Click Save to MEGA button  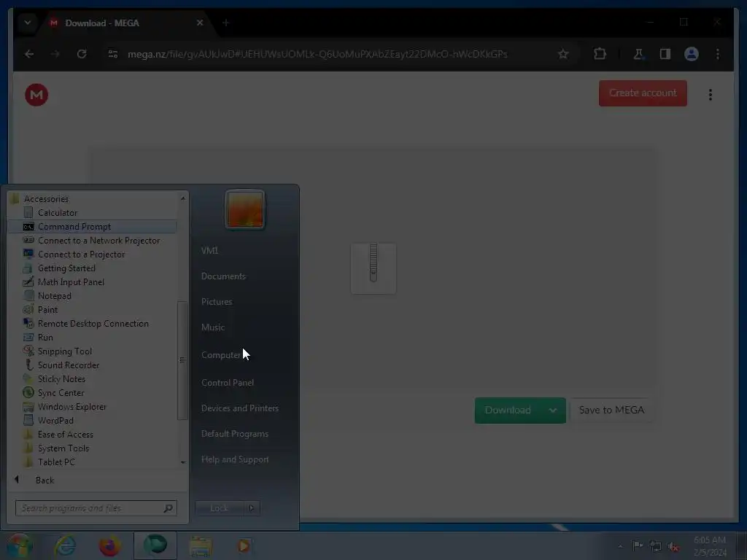tap(612, 410)
